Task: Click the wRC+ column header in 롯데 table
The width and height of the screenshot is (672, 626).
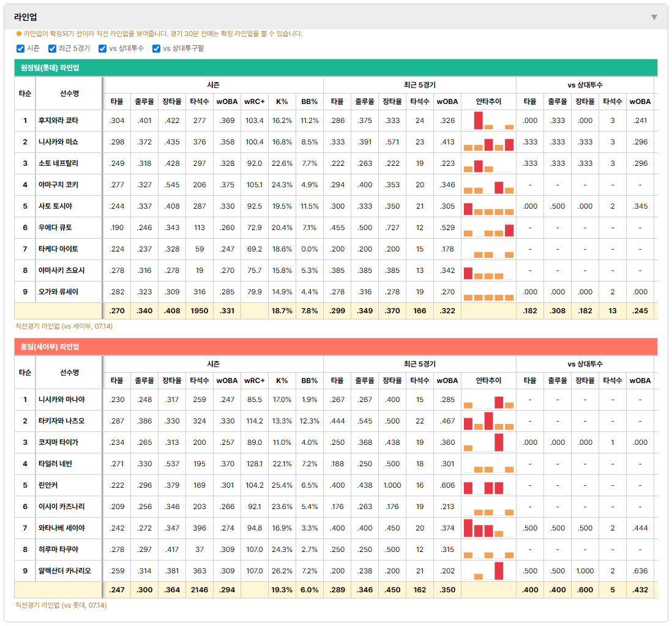Action: [x=255, y=102]
